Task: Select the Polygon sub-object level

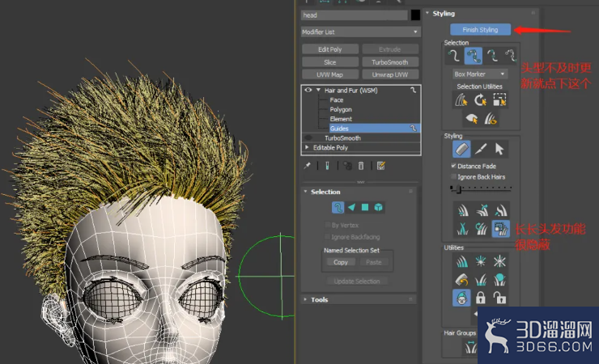Action: 341,109
